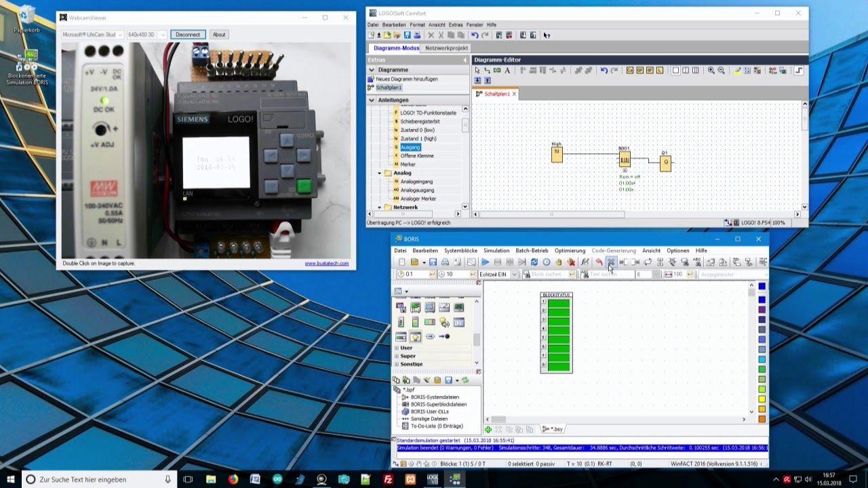Image resolution: width=868 pixels, height=488 pixels.
Task: Select BORIS-Systemdateien in project tree
Action: pos(435,397)
